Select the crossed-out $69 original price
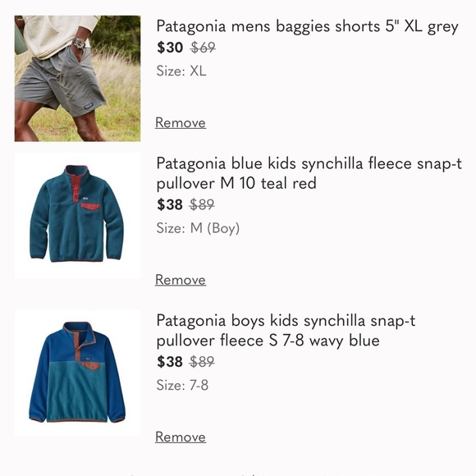Viewport: 476px width, 476px height. pos(203,48)
